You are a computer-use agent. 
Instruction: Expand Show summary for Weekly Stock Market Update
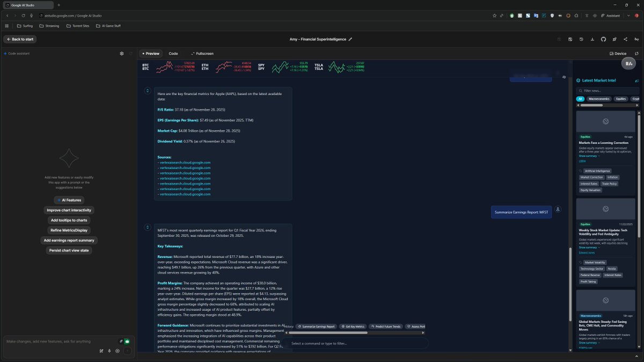click(589, 247)
